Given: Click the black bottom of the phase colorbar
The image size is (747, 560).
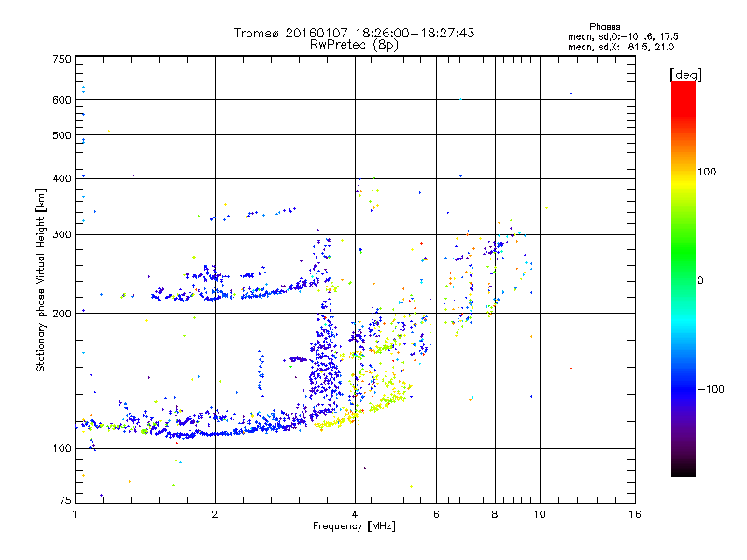Looking at the screenshot, I should coord(684,469).
